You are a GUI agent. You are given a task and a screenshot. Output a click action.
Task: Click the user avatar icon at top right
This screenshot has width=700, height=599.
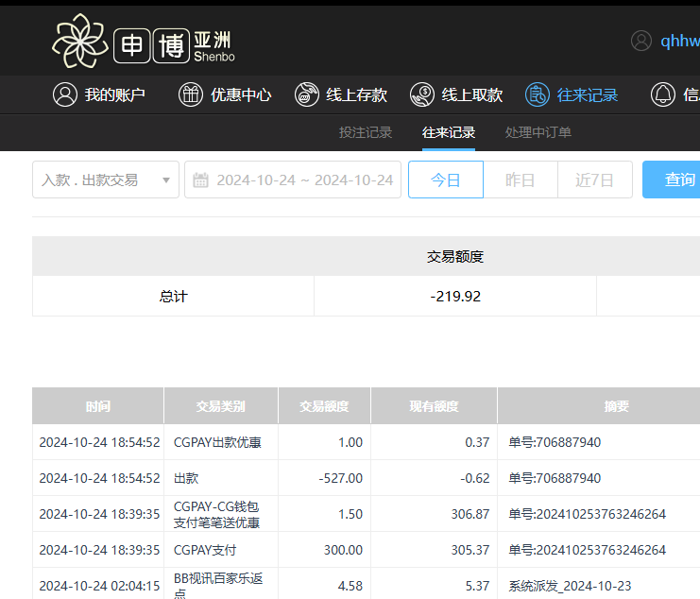pos(641,41)
